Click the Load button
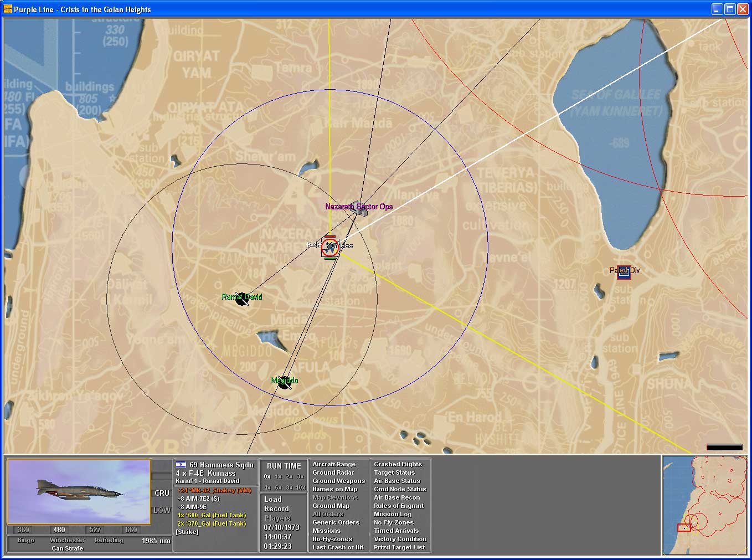The image size is (752, 560). point(273,499)
